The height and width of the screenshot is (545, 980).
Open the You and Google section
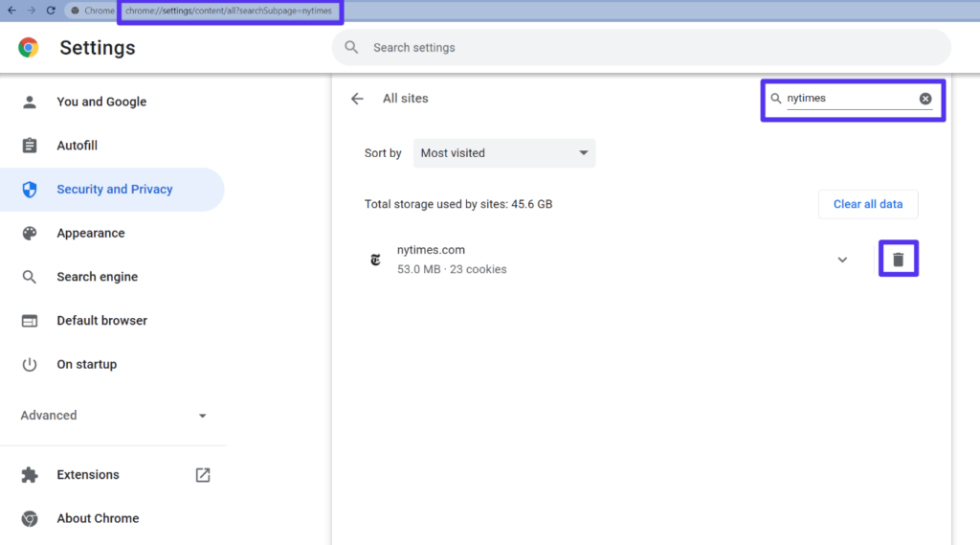(113, 102)
